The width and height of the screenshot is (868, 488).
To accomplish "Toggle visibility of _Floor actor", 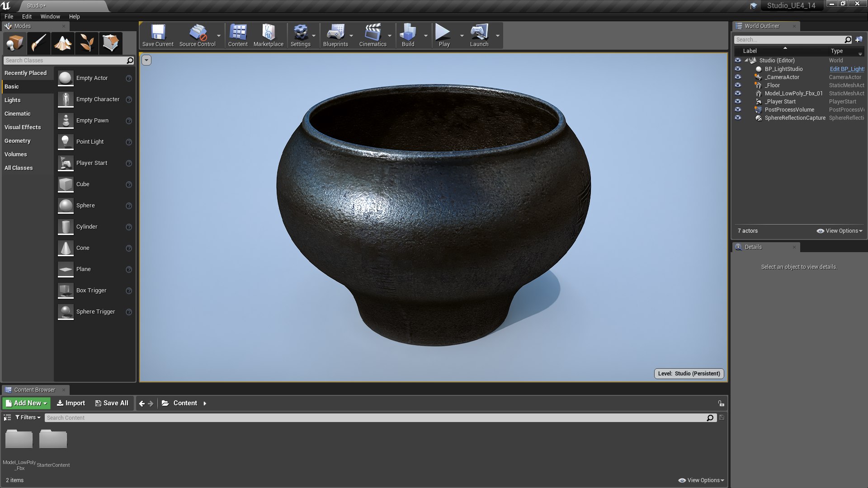I will coord(738,85).
